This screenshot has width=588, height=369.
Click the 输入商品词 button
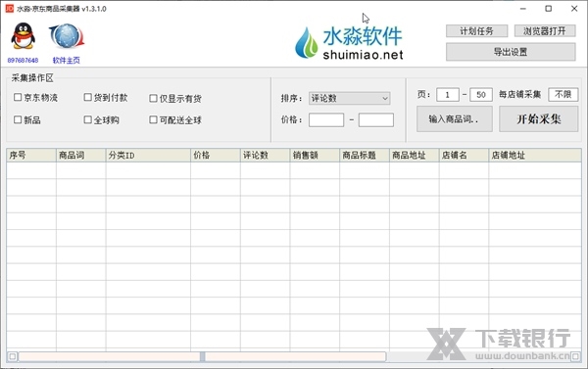coord(455,118)
